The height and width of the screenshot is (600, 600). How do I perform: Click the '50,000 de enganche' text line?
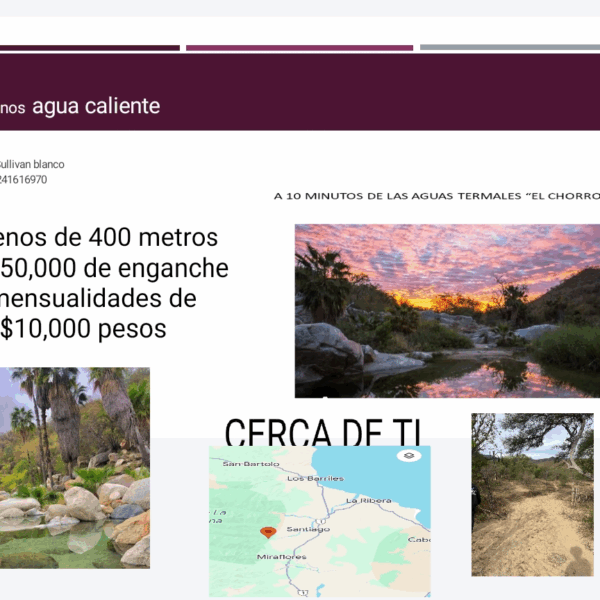coord(114,268)
